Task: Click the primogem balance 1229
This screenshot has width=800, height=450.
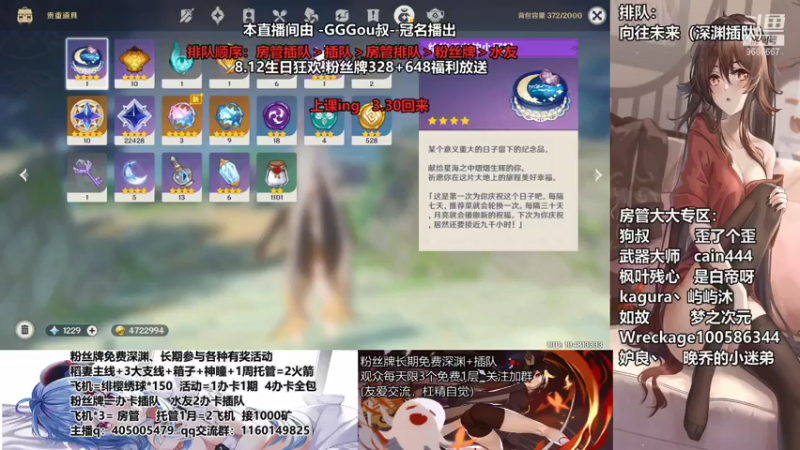Action: [x=71, y=331]
